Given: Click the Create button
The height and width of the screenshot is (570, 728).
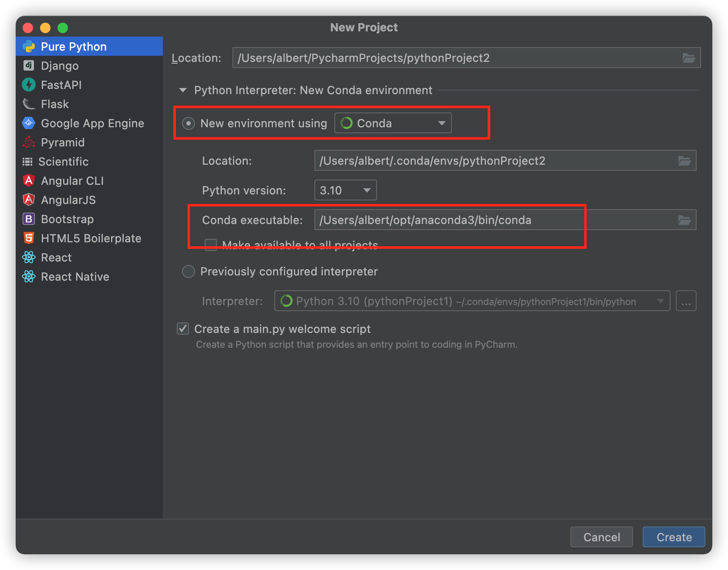Looking at the screenshot, I should click(674, 537).
